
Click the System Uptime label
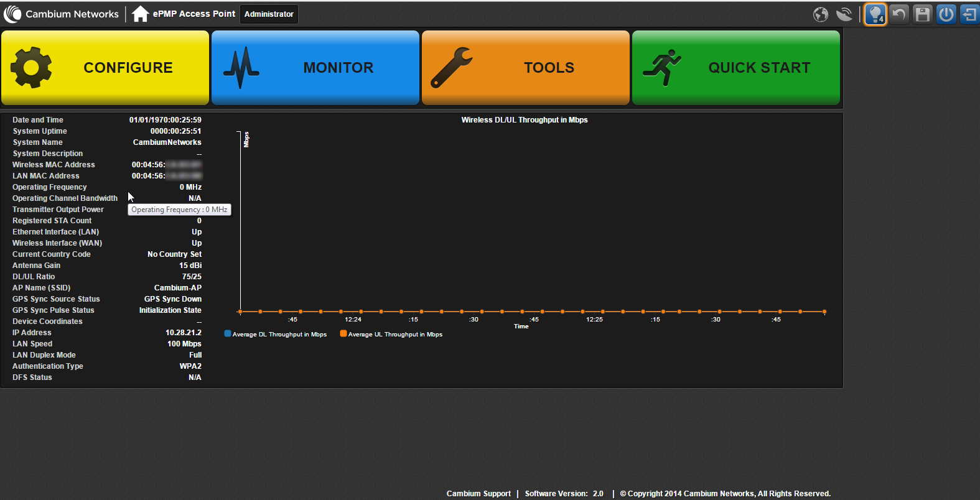(x=40, y=131)
